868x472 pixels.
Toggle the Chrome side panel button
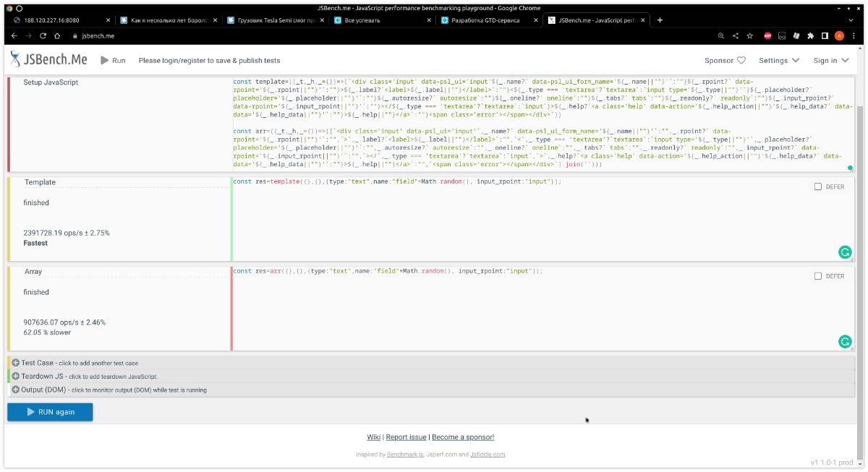(825, 35)
